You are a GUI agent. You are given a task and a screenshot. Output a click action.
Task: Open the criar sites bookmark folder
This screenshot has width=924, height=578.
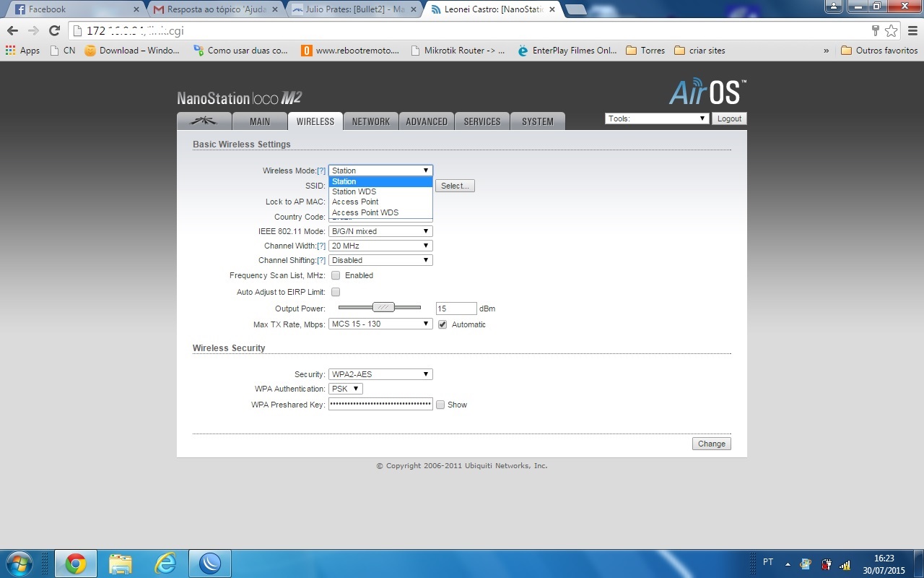point(699,51)
